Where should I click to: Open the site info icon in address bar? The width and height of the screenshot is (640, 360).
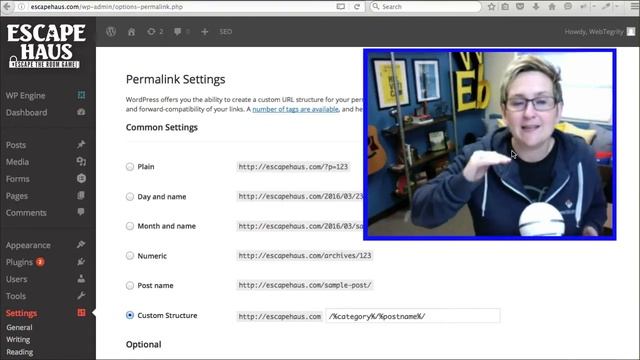point(21,7)
